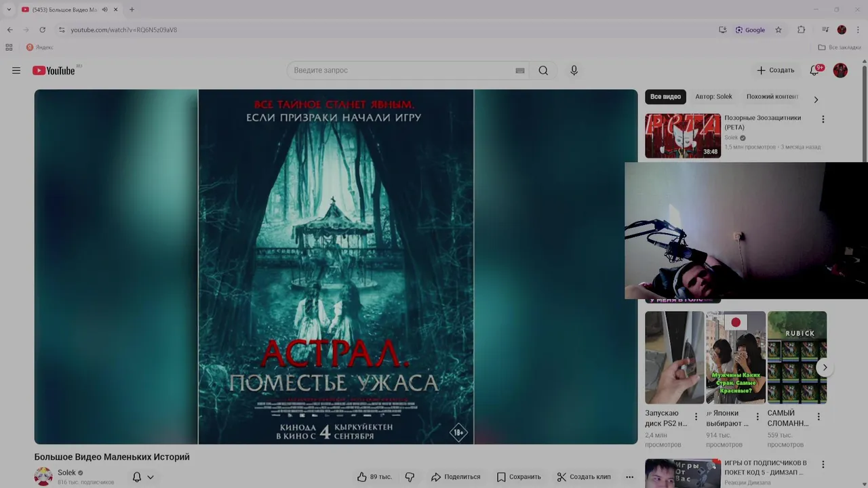Show next shorts with the right arrow
Screen dimensions: 868x488
pyautogui.click(x=825, y=367)
